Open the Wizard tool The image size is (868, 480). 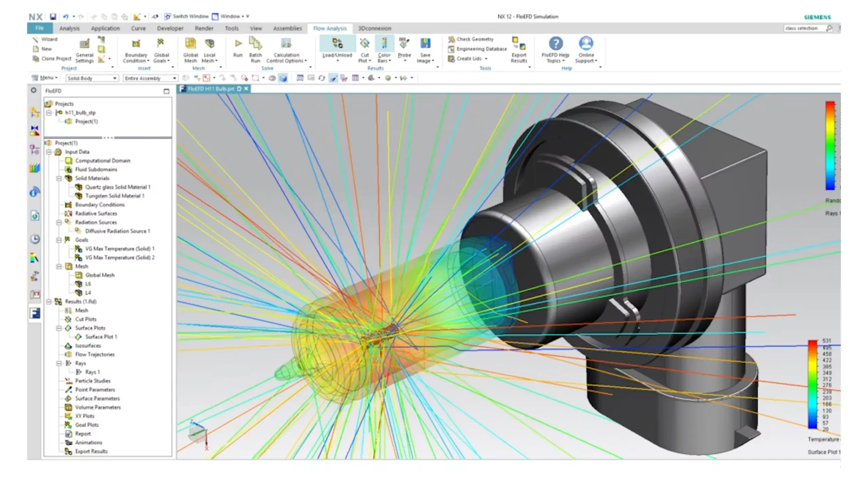[x=45, y=39]
